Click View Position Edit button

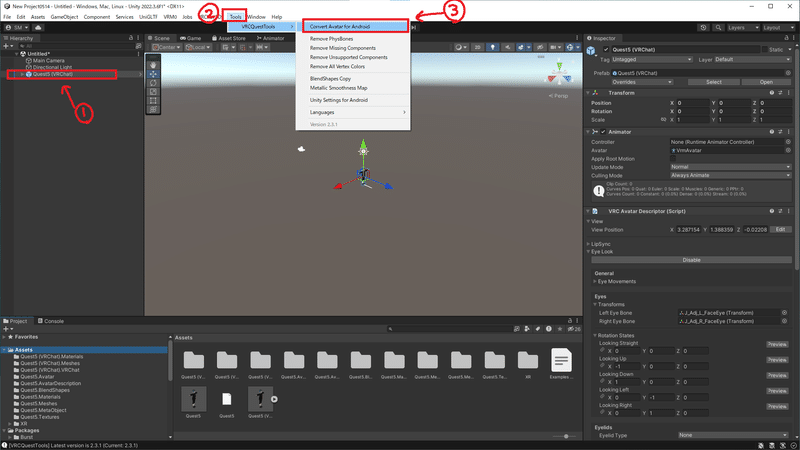pyautogui.click(x=780, y=230)
